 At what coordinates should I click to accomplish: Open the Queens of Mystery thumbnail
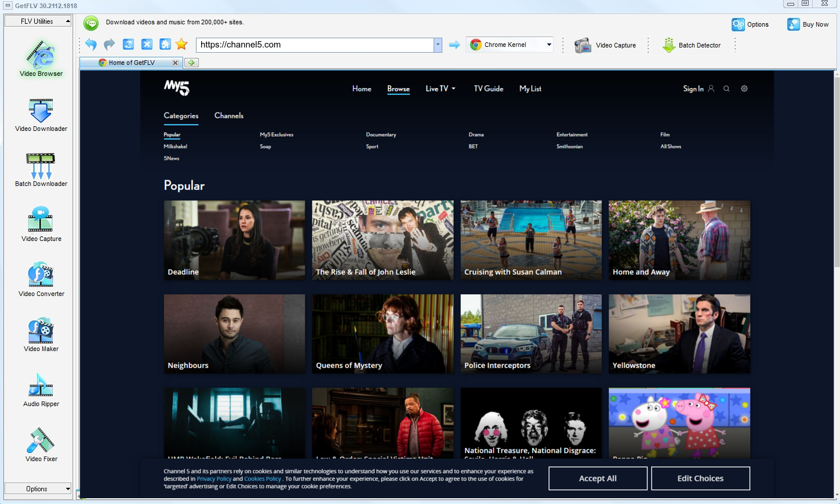[x=383, y=334]
